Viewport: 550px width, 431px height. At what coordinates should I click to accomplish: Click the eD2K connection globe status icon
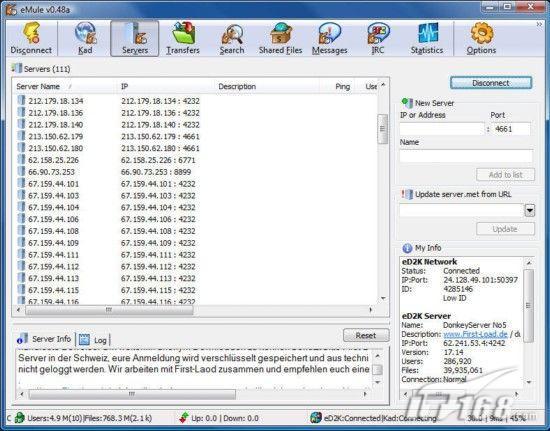point(316,417)
